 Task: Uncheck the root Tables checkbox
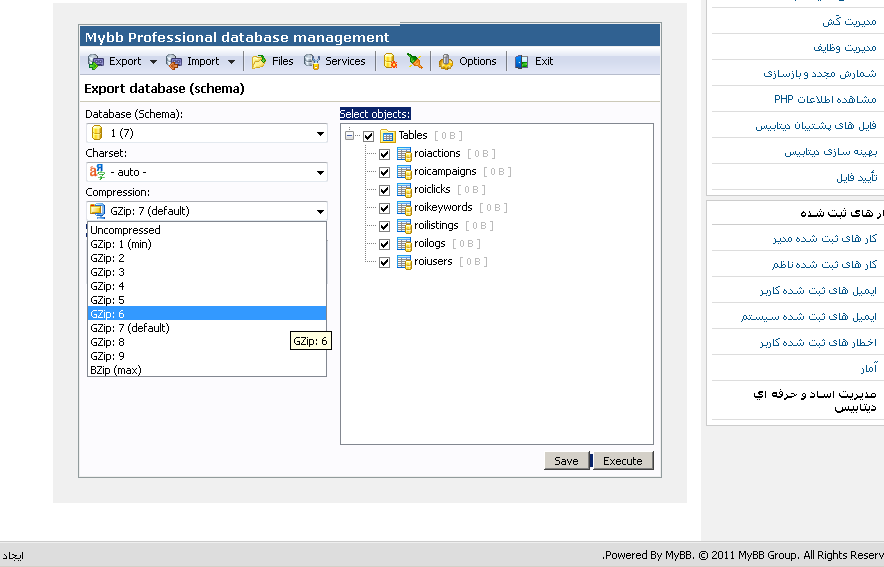[368, 136]
